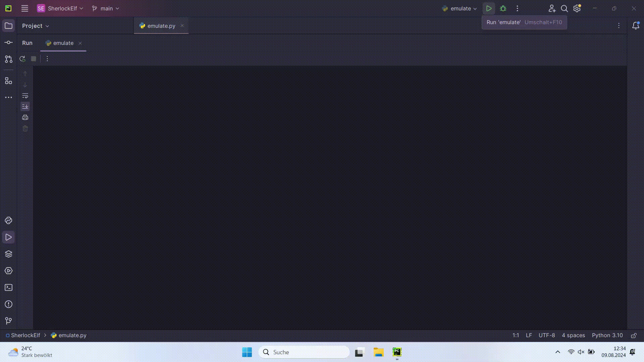Open the Python Console tool window
This screenshot has width=644, height=362.
[8, 221]
